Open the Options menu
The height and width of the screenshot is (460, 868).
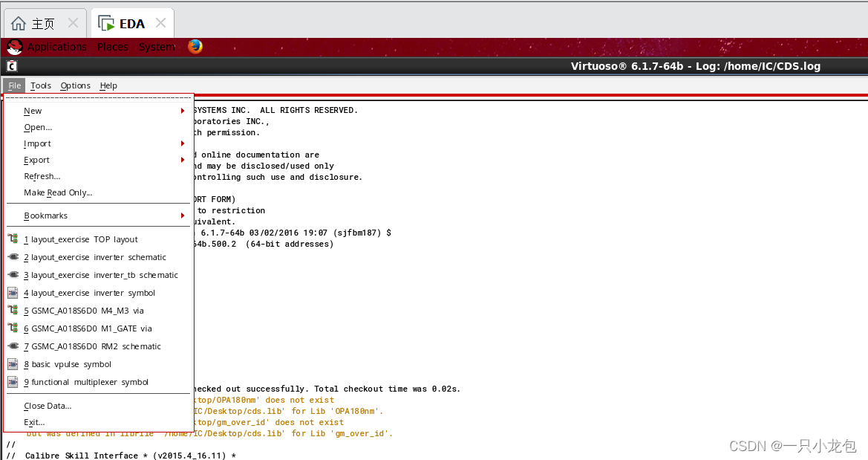(75, 85)
